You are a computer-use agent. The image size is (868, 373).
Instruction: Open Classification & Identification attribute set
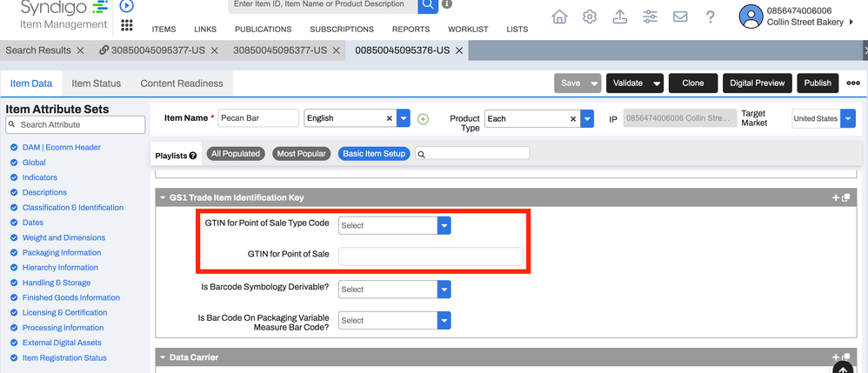(x=72, y=208)
